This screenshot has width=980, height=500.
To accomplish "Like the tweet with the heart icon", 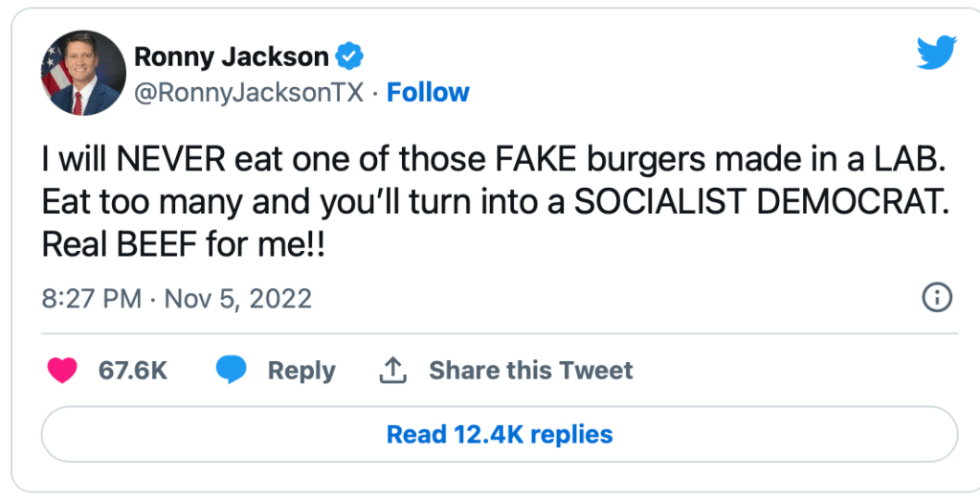I will 62,371.
